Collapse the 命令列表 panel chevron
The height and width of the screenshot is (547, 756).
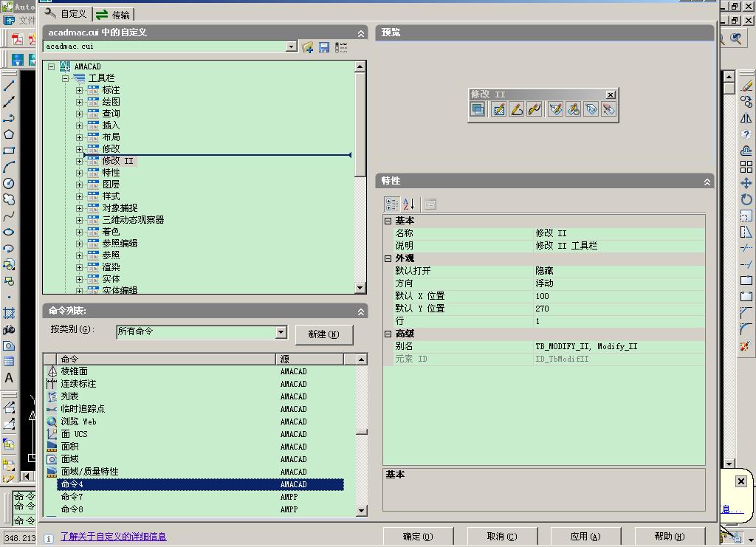pos(360,312)
